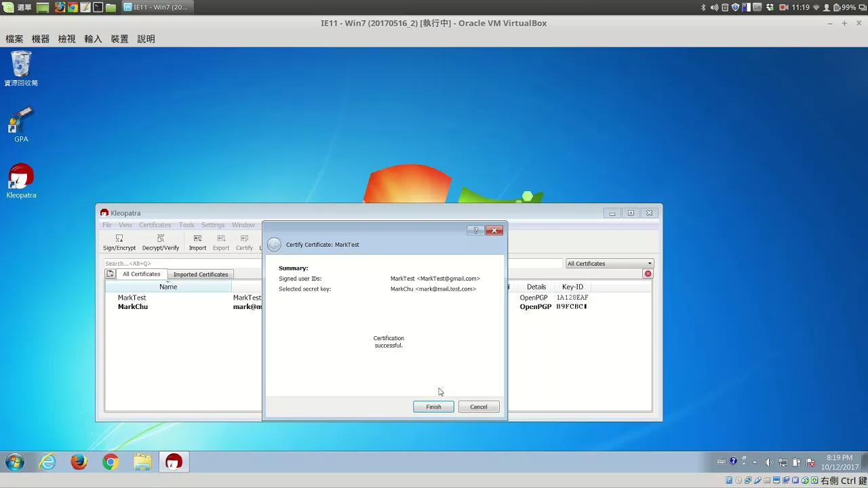Click the battery 99% indicator
Screen dimensions: 868x488
pyautogui.click(x=844, y=7)
